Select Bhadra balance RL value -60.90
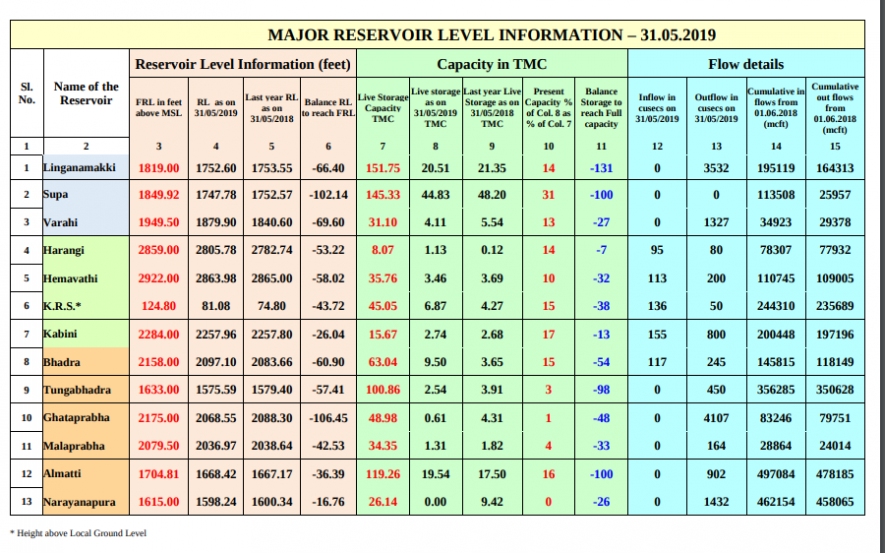This screenshot has height=553, width=885. click(327, 361)
